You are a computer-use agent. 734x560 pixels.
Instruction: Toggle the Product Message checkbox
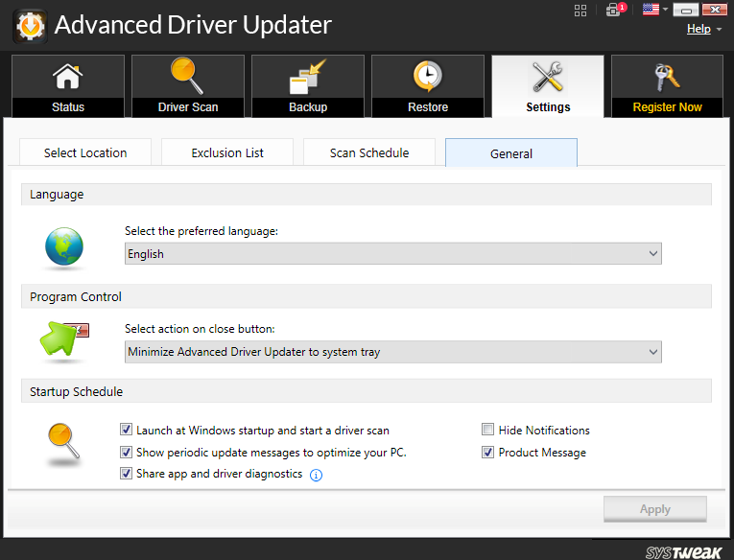coord(487,452)
